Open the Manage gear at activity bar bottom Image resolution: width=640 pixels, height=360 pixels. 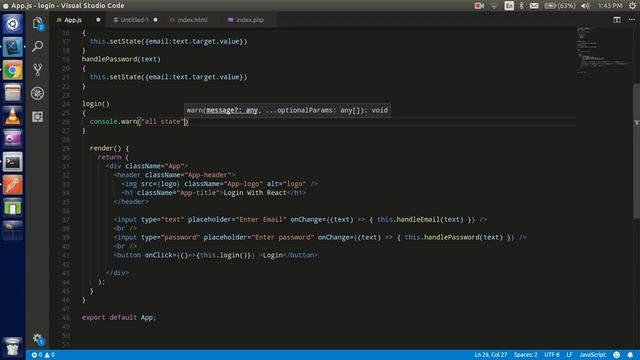pyautogui.click(x=38, y=338)
